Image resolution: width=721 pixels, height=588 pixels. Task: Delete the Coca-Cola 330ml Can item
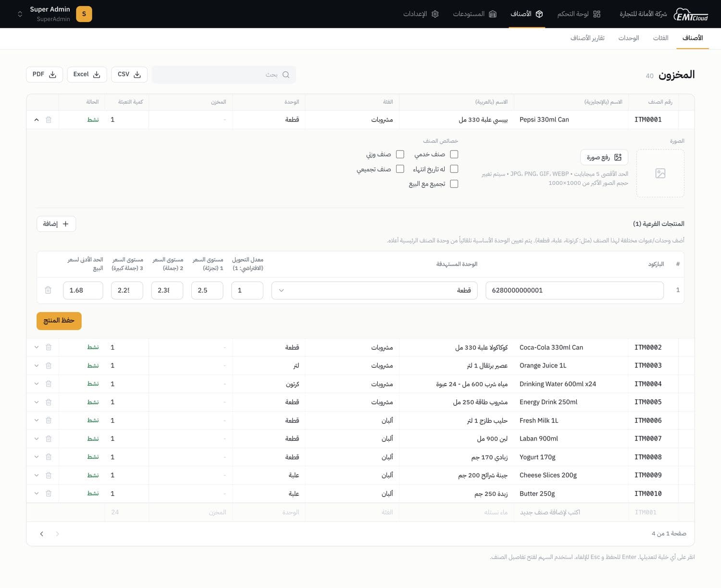click(49, 347)
